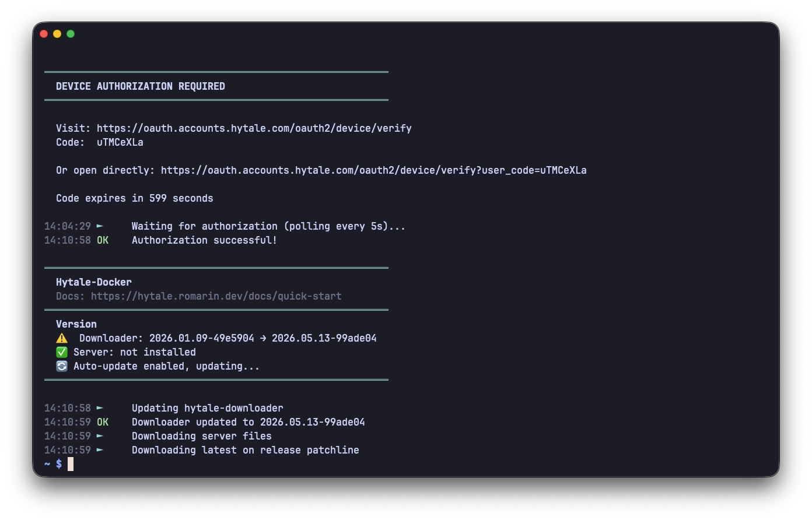Click the device code uTMCeXLa after Code

point(120,142)
